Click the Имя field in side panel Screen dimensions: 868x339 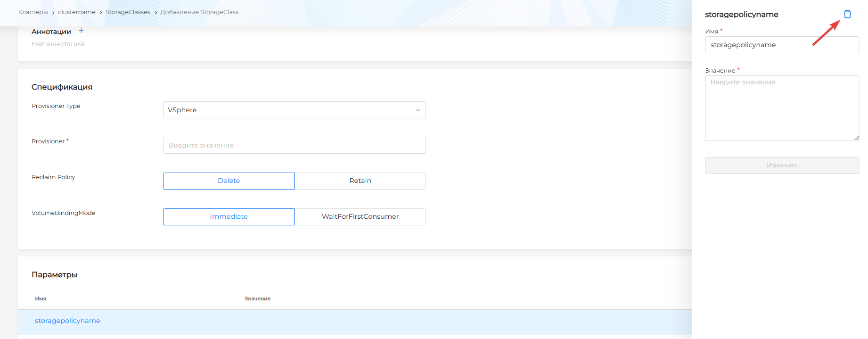[782, 45]
